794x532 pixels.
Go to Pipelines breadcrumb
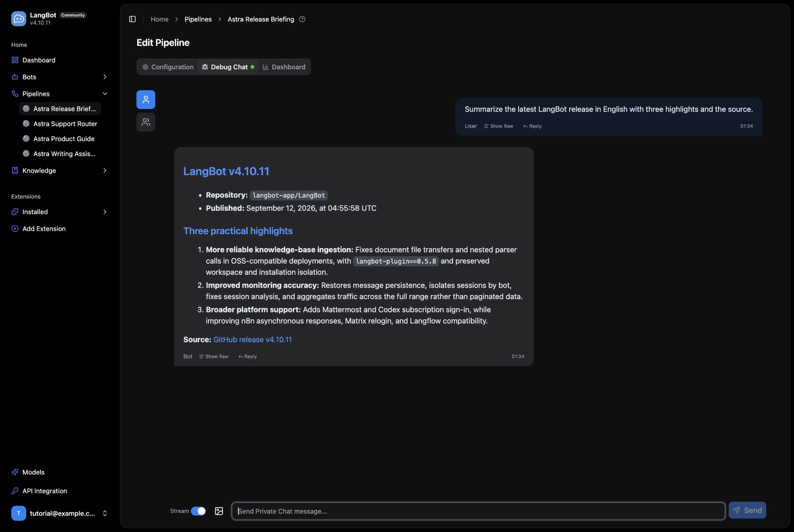(x=198, y=19)
